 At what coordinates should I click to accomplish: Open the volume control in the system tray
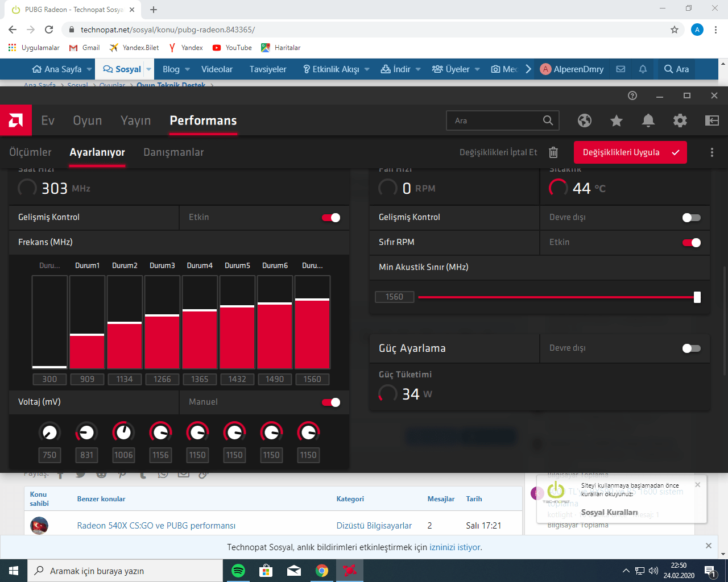653,571
